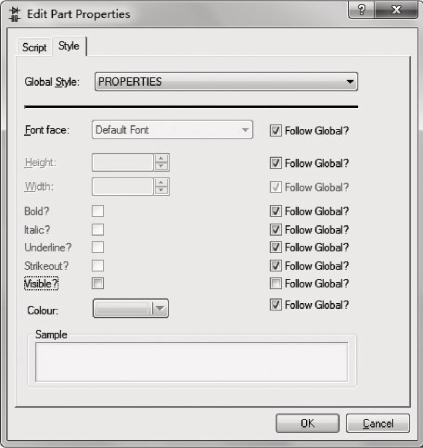Select the Style tab

pyautogui.click(x=69, y=46)
